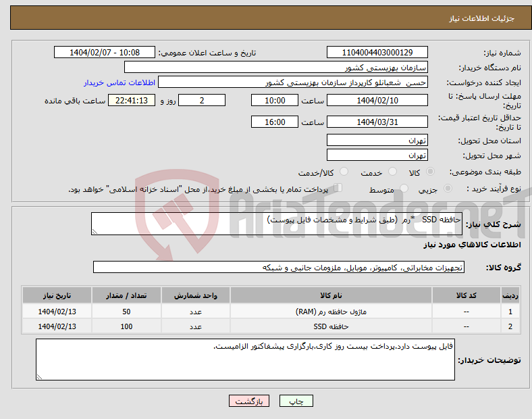
Task: Click the جزئیات اطلاعات نیاز page title
Action: 482,18
